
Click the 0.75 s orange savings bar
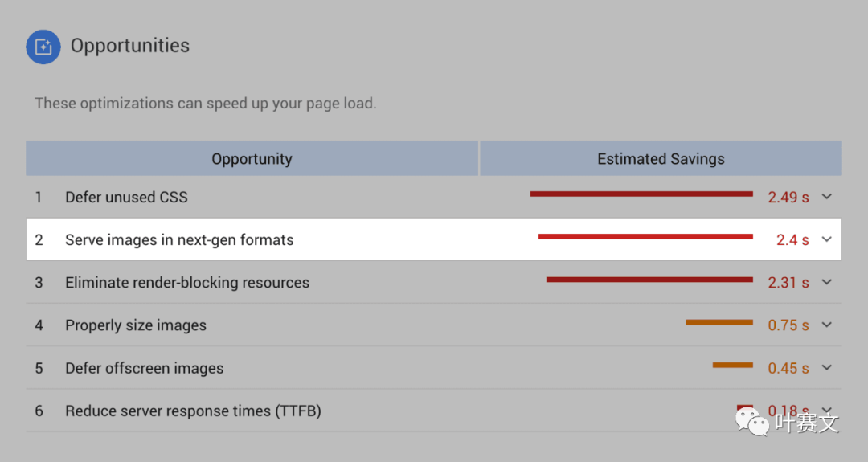pyautogui.click(x=719, y=322)
